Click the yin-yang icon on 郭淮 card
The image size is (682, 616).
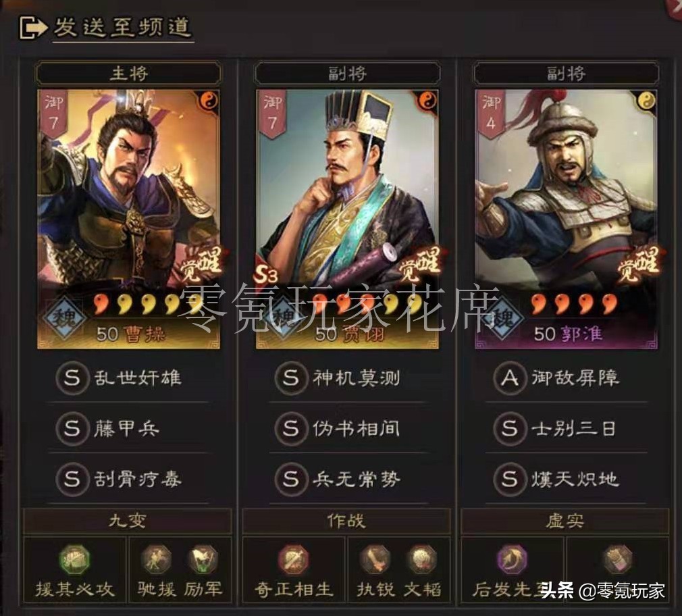[x=646, y=101]
